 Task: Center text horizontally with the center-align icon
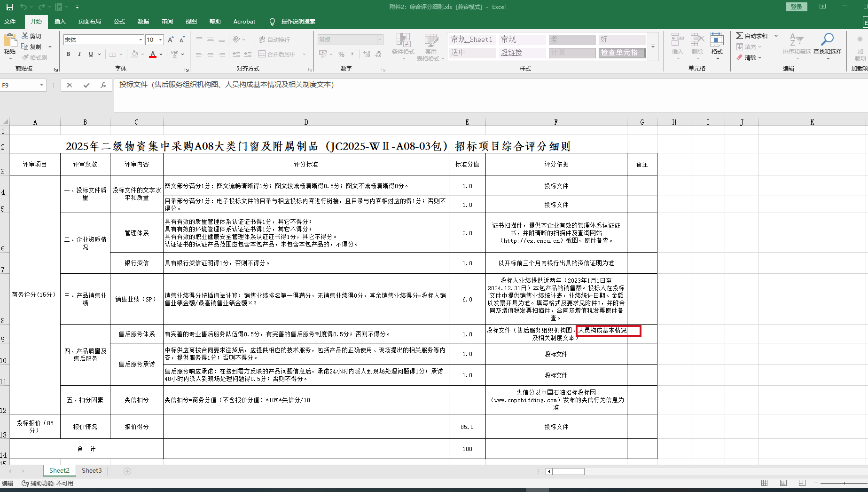tap(211, 55)
